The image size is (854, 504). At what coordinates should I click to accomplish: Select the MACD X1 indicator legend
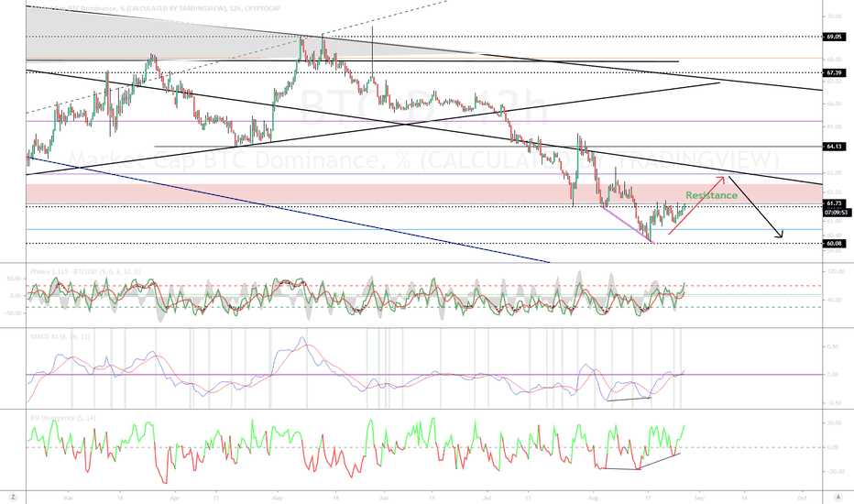tap(60, 336)
